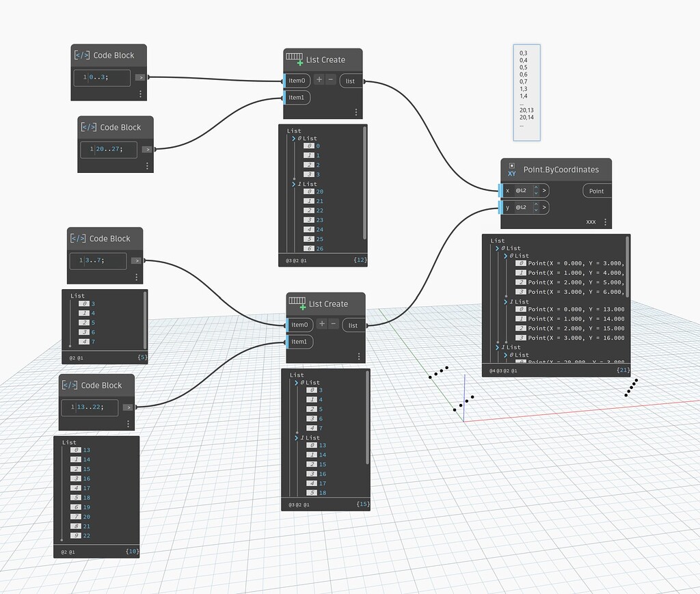
Task: Click the plus button to add a List Create input
Action: [x=319, y=80]
